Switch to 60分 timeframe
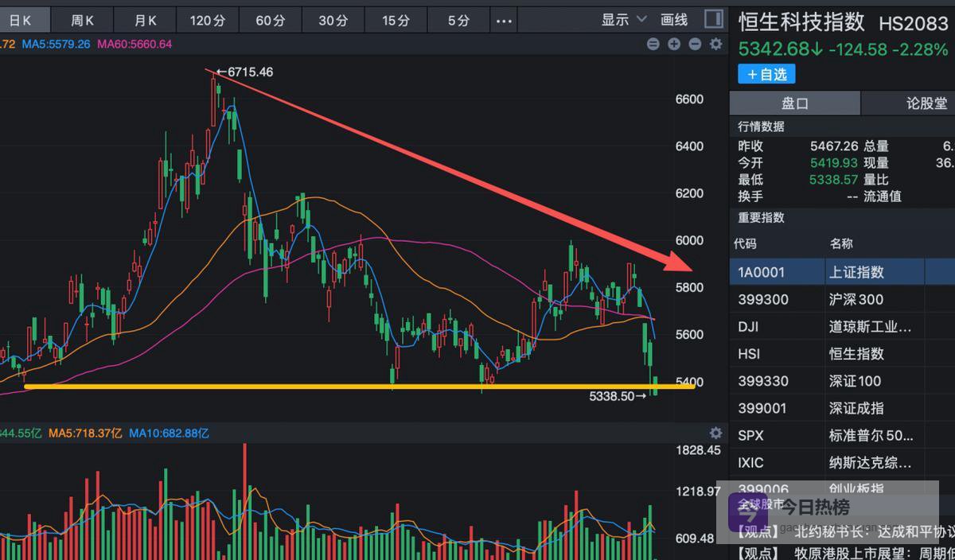The image size is (955, 560). point(271,21)
